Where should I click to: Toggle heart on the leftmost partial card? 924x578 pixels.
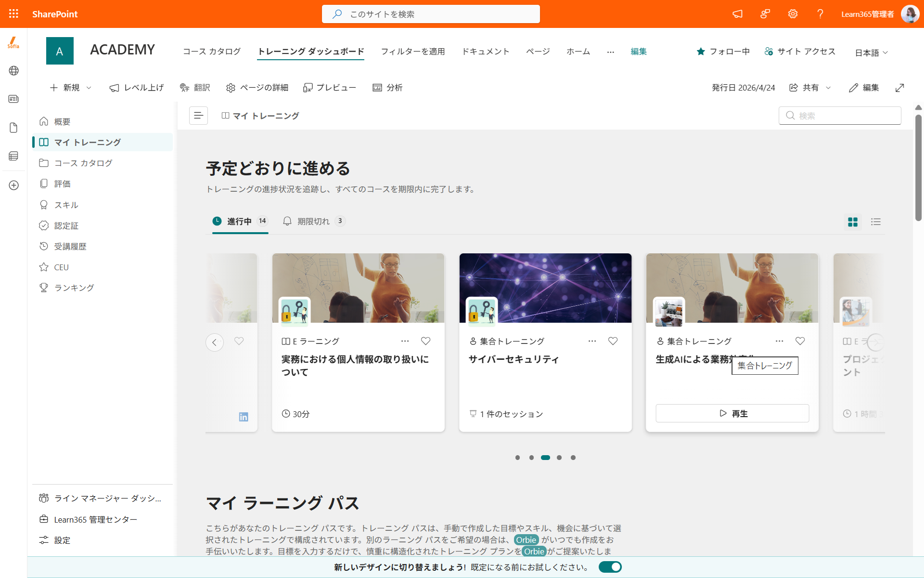tap(239, 341)
